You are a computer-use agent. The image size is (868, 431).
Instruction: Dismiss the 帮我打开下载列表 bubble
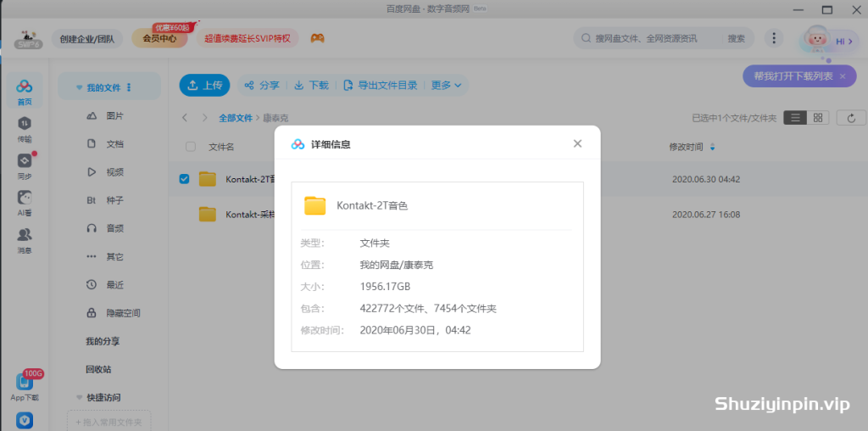click(x=843, y=76)
